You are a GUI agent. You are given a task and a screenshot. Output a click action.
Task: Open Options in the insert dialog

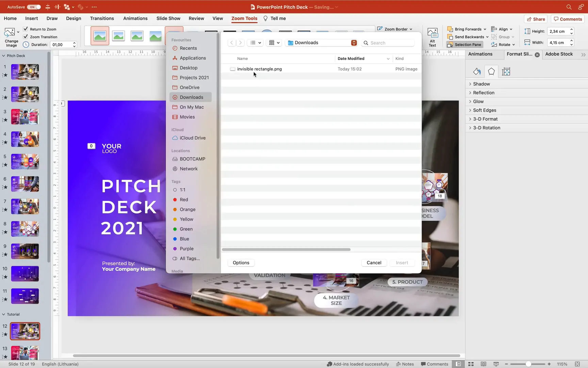point(241,262)
